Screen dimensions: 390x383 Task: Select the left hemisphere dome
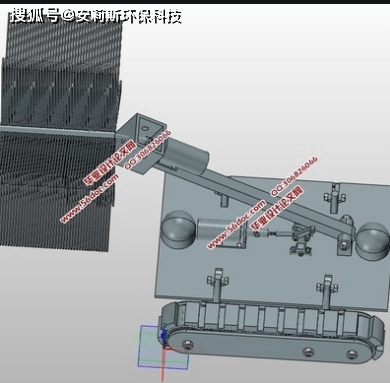(x=178, y=229)
